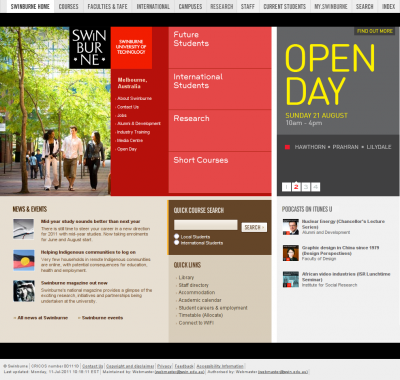Select International Students radio button
The width and height of the screenshot is (400, 380).
pos(177,243)
